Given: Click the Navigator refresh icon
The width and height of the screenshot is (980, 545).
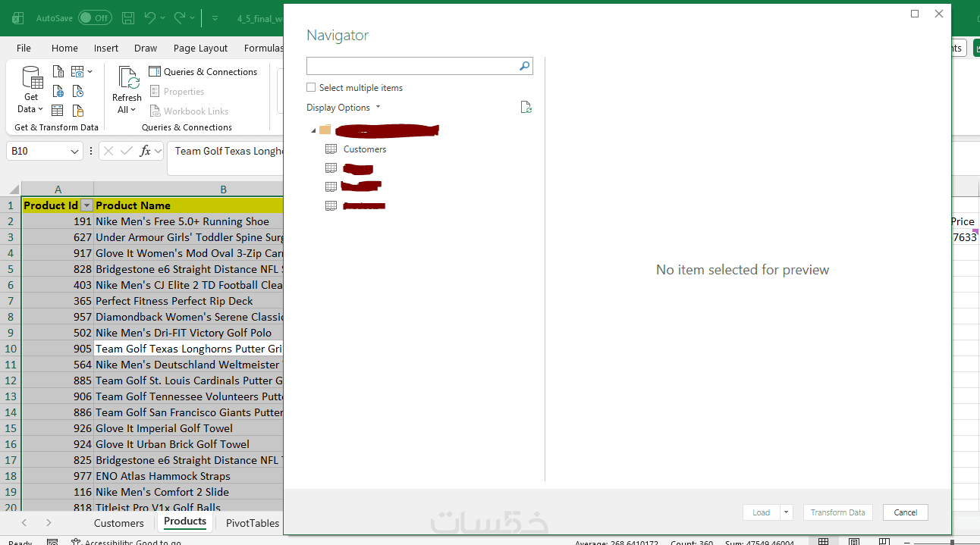Looking at the screenshot, I should point(526,108).
